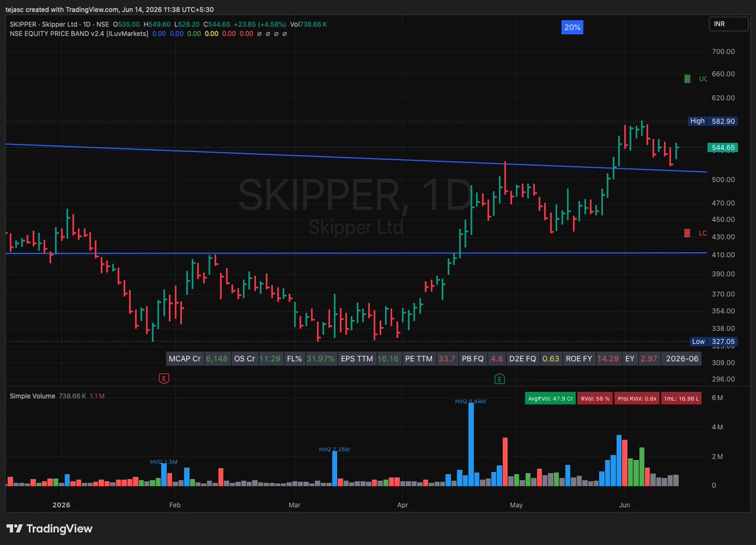Click the FL% value 31.97%

[x=321, y=359]
